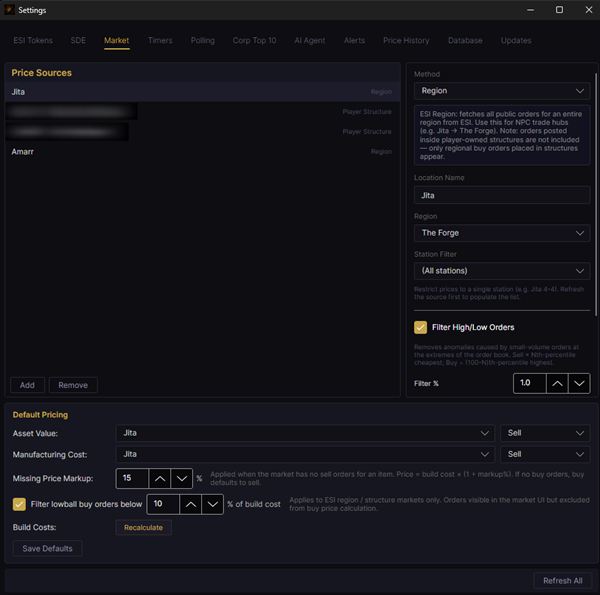The height and width of the screenshot is (595, 600).
Task: Increase the Filter % value
Action: click(557, 383)
